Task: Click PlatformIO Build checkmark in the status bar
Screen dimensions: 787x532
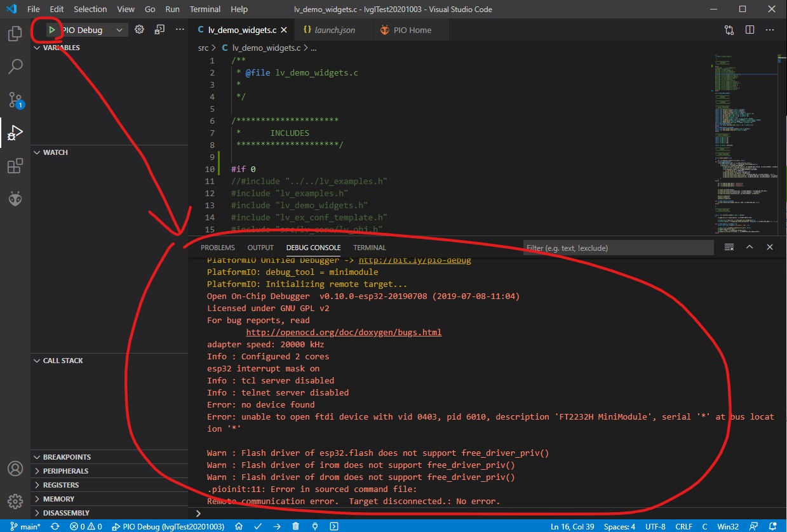Action: click(x=258, y=526)
